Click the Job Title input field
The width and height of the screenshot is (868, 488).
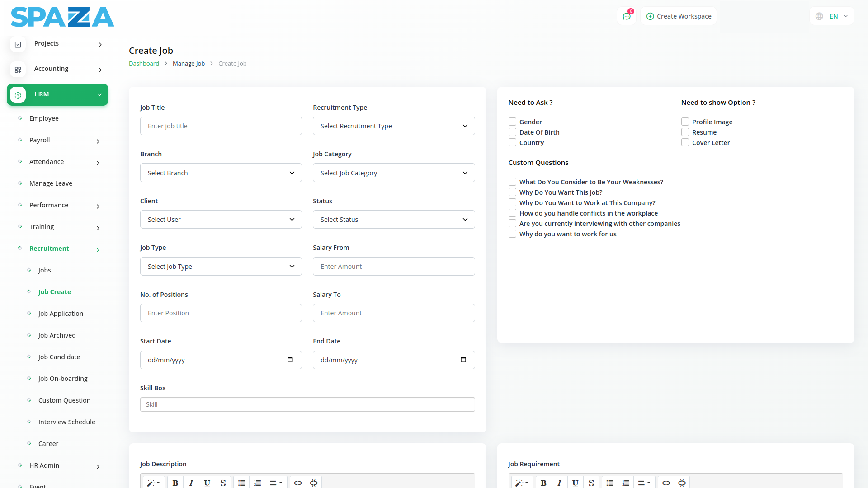tap(221, 126)
